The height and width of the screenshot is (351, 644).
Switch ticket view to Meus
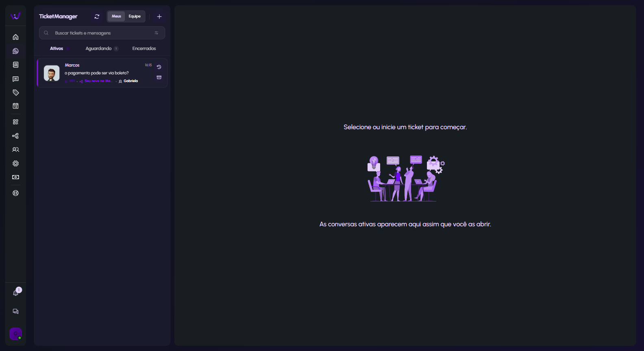pos(116,16)
